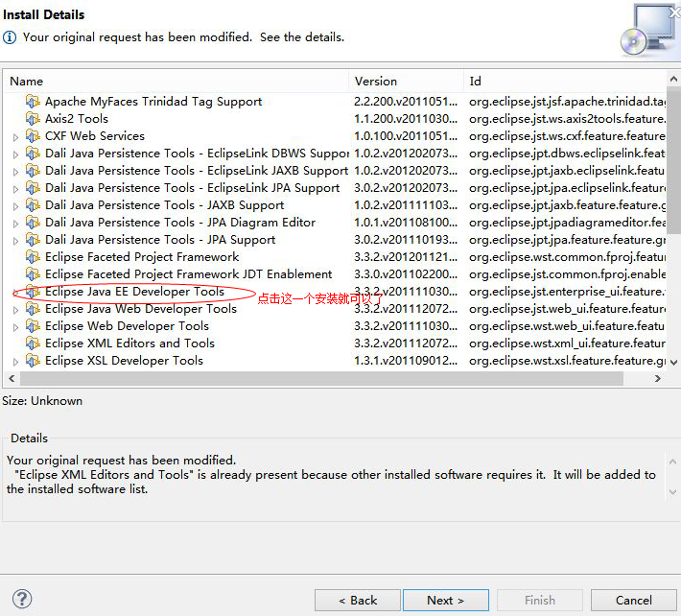Click the list's vertical scrollbar down arrow

coord(673,363)
